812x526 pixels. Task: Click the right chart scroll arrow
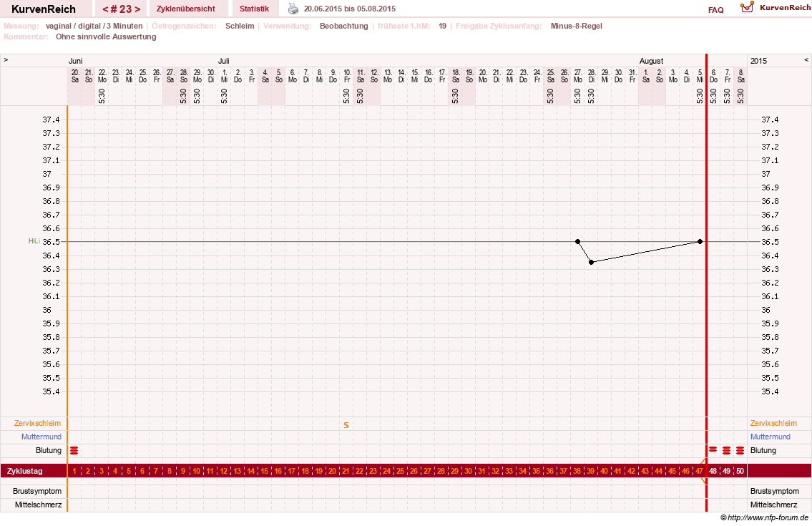click(x=806, y=60)
